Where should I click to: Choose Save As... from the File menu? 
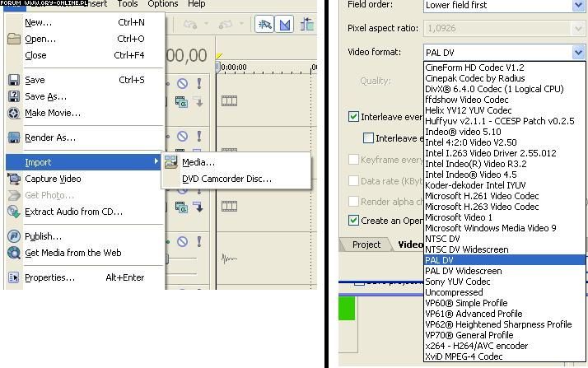85,96
